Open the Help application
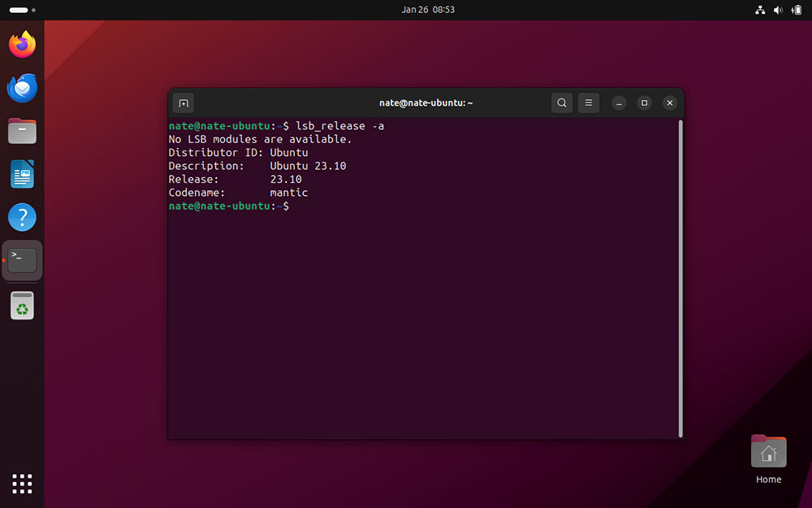This screenshot has width=812, height=508. [x=22, y=217]
